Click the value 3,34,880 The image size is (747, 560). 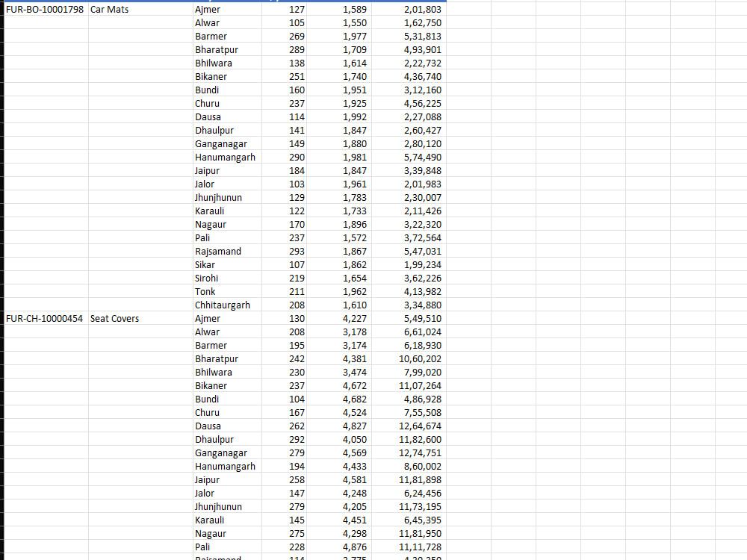point(409,305)
